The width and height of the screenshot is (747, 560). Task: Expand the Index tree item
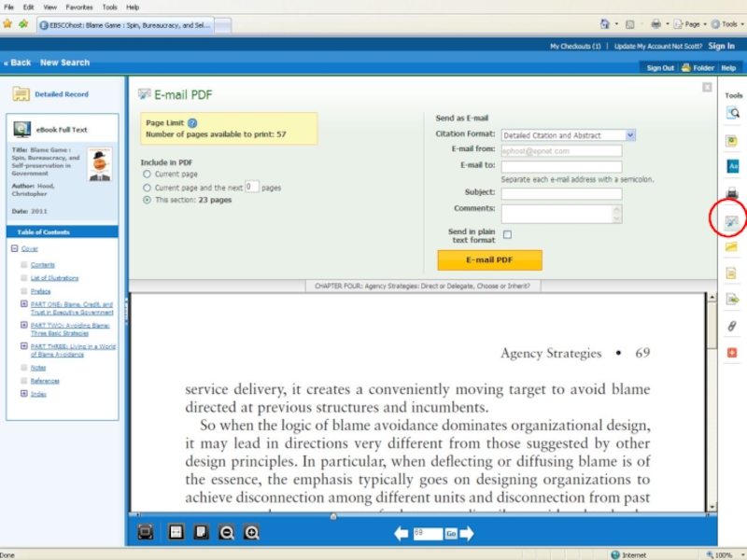pos(23,394)
